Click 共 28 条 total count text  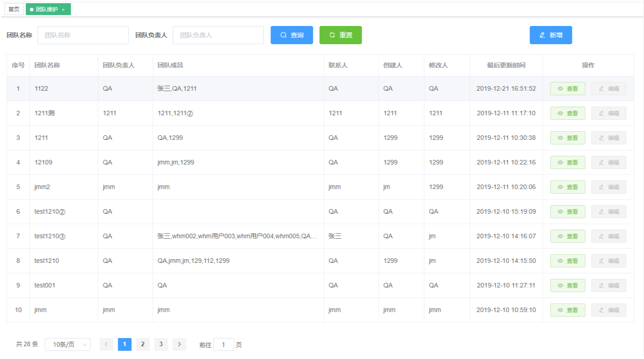pos(27,344)
